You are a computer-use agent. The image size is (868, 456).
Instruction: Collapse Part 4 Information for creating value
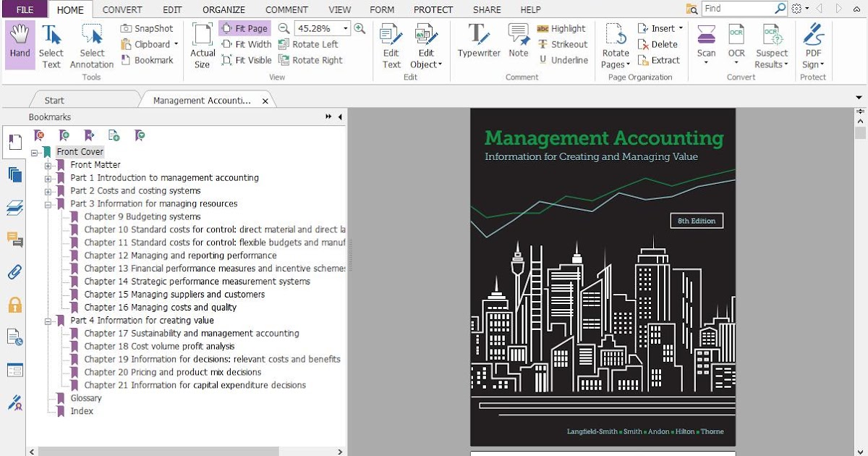(x=48, y=321)
